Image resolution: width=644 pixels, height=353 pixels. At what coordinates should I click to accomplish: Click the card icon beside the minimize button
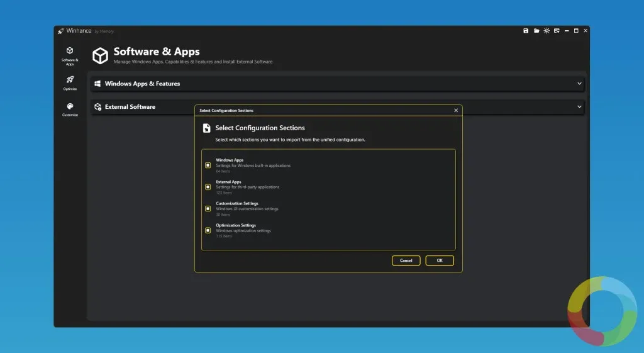[557, 31]
